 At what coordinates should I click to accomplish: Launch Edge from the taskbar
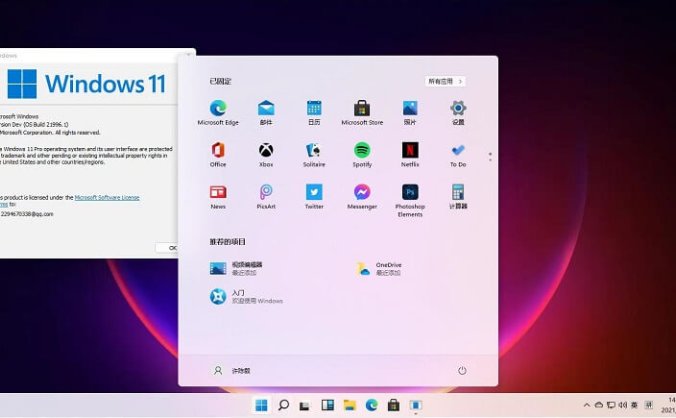coord(372,405)
